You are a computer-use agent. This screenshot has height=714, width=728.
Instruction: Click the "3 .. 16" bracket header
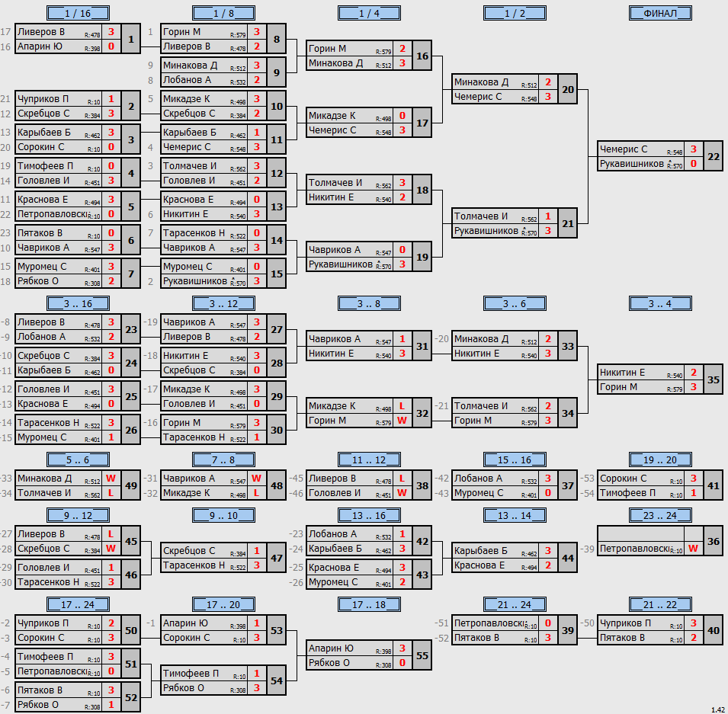(78, 303)
